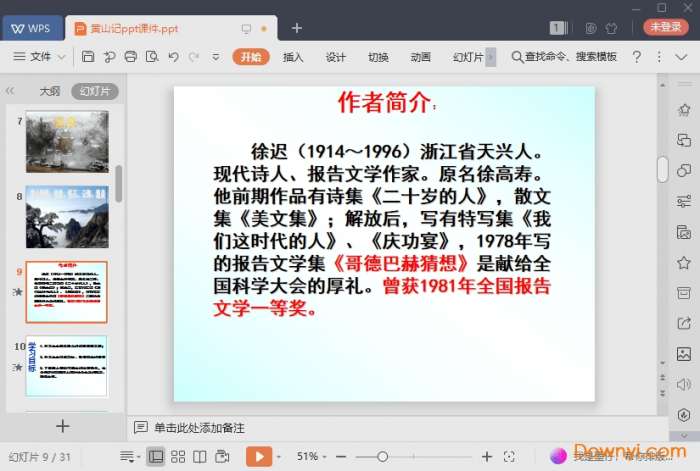
Task: Click the window count icon showing 1
Action: pyautogui.click(x=558, y=28)
